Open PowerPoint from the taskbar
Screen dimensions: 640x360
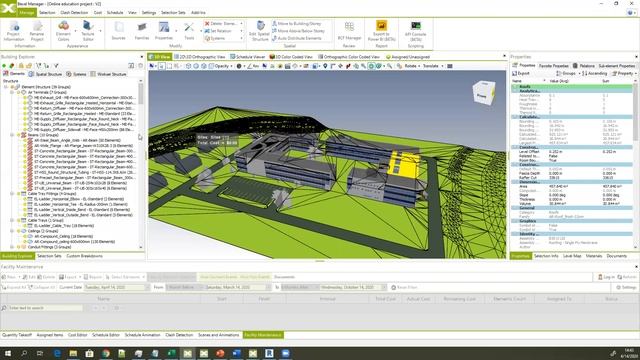point(220,353)
